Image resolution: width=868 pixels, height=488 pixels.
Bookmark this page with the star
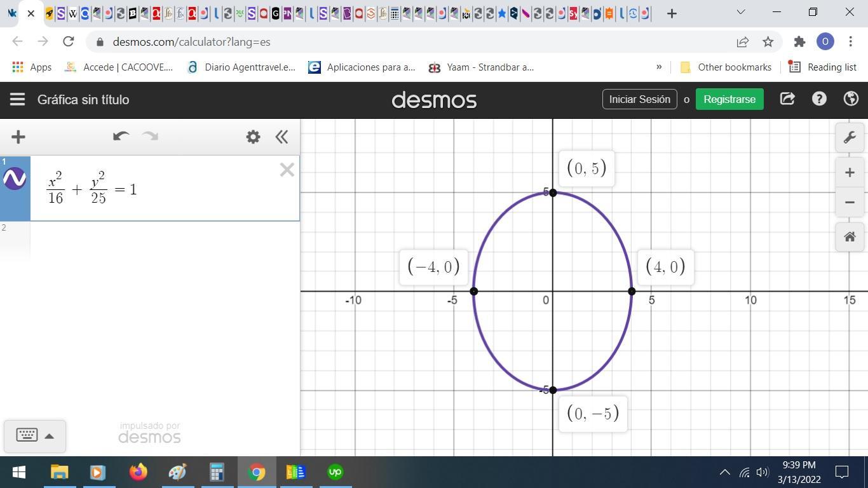pyautogui.click(x=768, y=42)
